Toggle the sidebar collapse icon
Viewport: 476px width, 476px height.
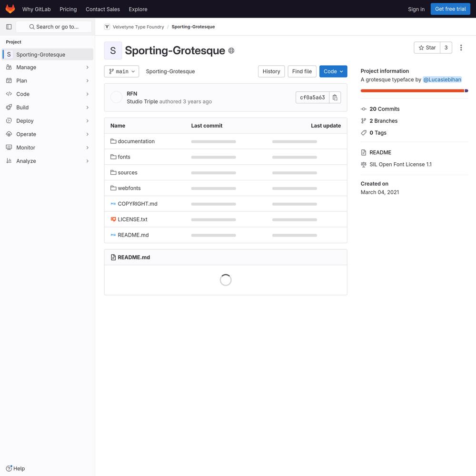[x=9, y=27]
